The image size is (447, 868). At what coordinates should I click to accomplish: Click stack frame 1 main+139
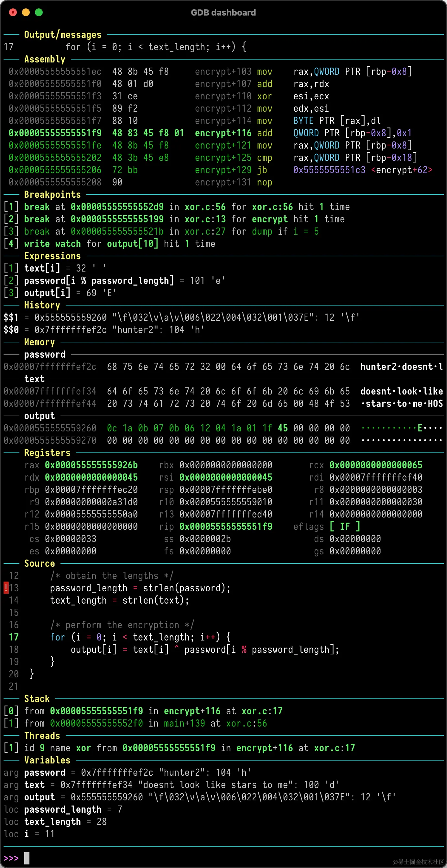(x=136, y=723)
